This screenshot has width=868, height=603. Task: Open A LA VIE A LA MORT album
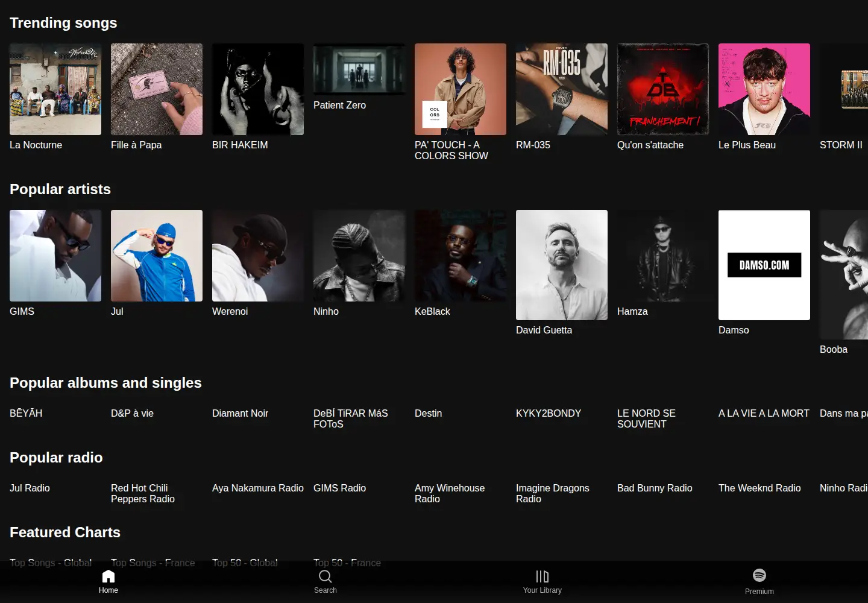764,413
